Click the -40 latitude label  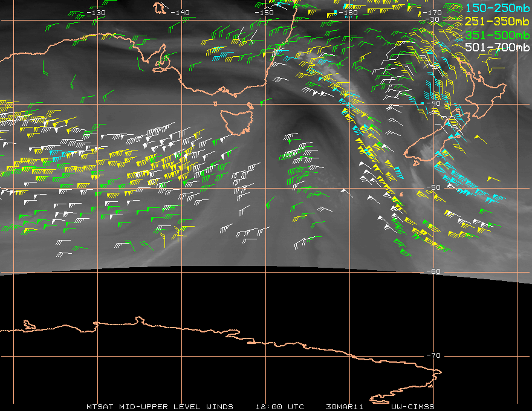pos(433,103)
